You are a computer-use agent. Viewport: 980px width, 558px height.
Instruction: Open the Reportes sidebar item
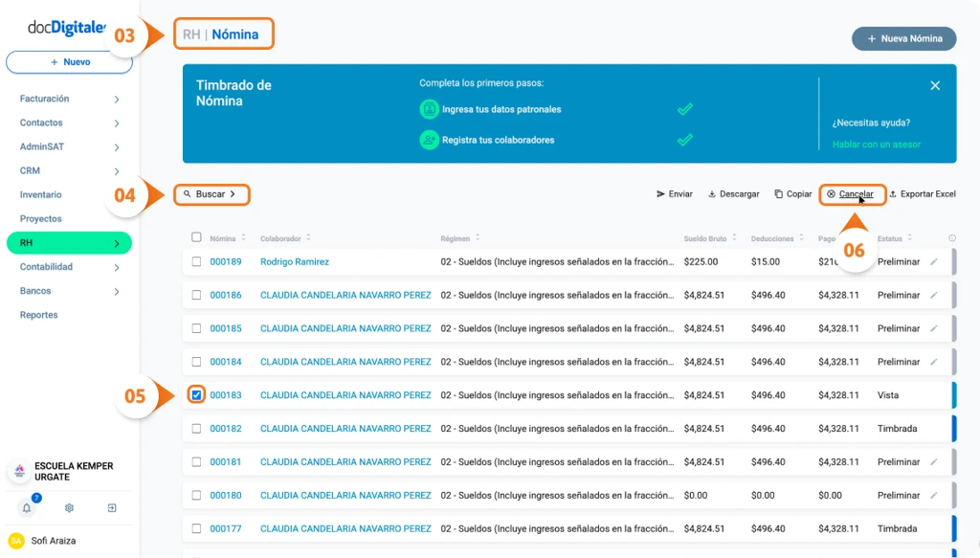[38, 315]
